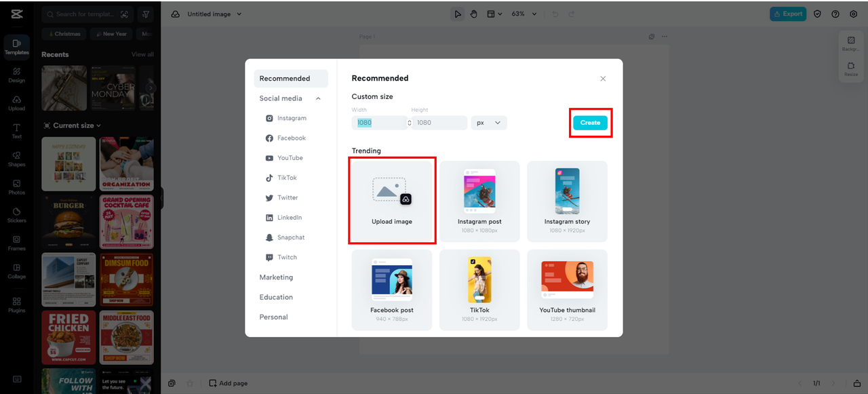Choose the Upload image card

[392, 201]
